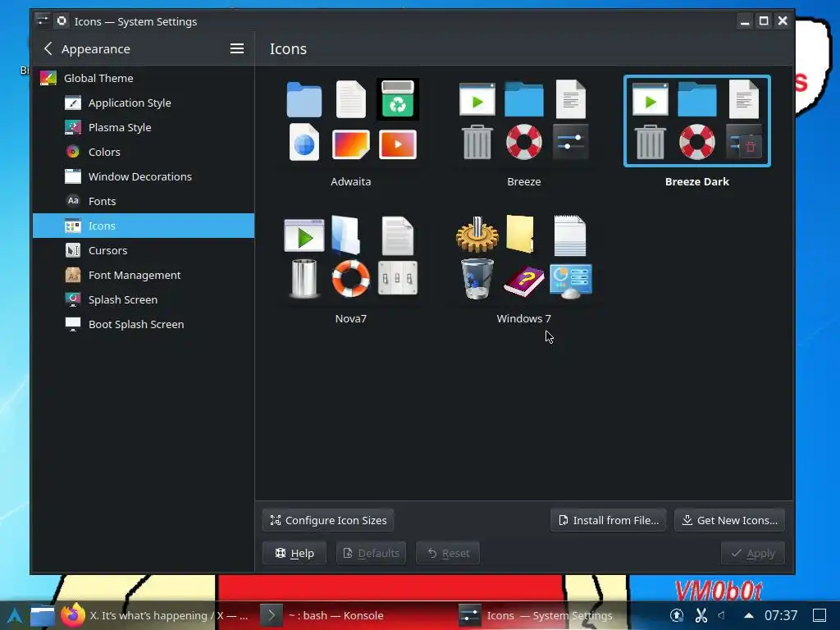Click the Colors wheel icon
This screenshot has height=630, width=840.
pos(73,152)
